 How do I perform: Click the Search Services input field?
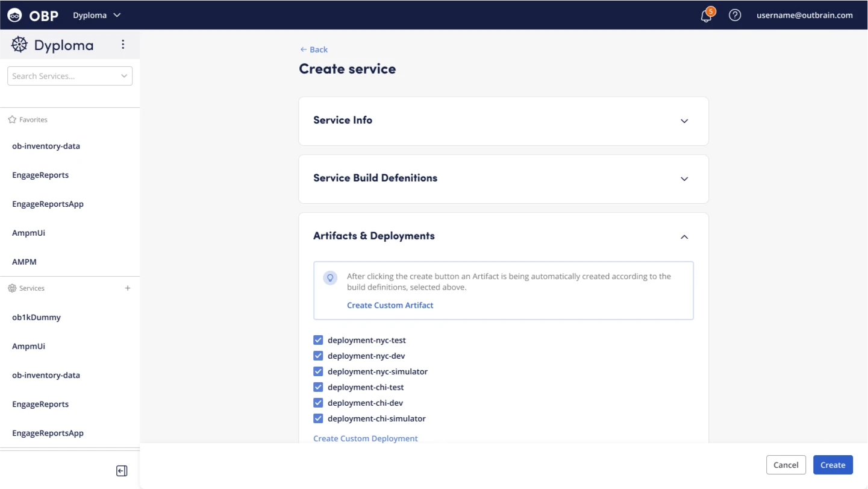(63, 76)
